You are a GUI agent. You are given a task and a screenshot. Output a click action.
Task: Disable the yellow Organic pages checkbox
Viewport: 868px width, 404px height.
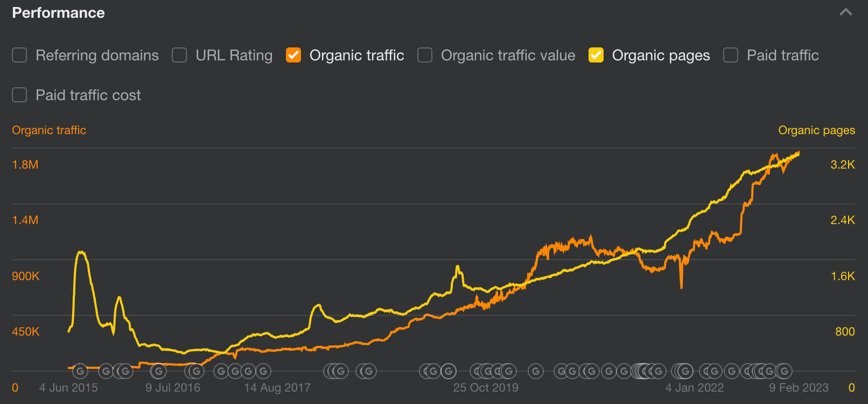(596, 55)
